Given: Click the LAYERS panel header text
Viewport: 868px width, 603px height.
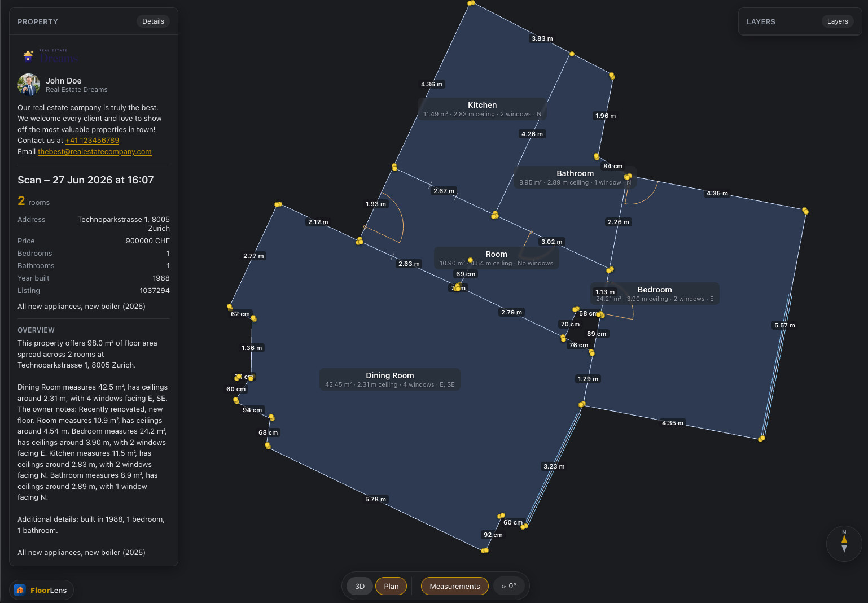Looking at the screenshot, I should tap(761, 22).
